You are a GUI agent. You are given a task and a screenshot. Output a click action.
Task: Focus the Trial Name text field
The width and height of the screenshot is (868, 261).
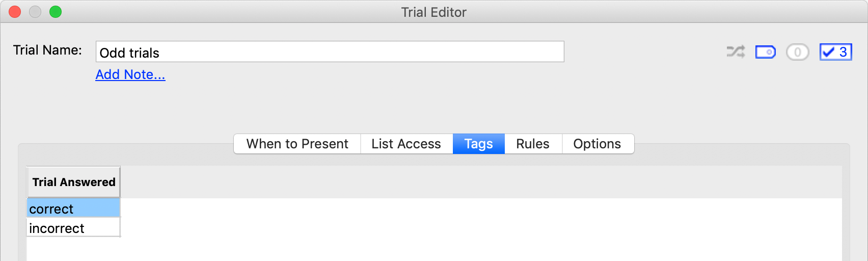(330, 52)
